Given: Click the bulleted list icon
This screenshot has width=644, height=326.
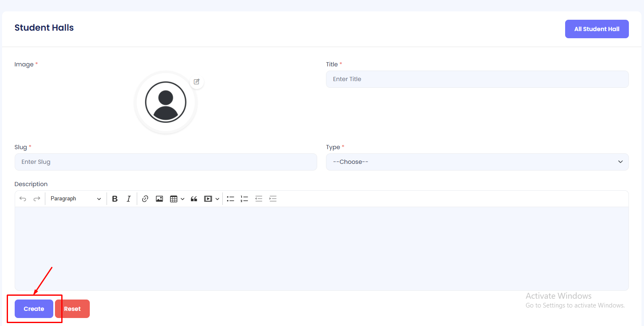Looking at the screenshot, I should tap(230, 199).
